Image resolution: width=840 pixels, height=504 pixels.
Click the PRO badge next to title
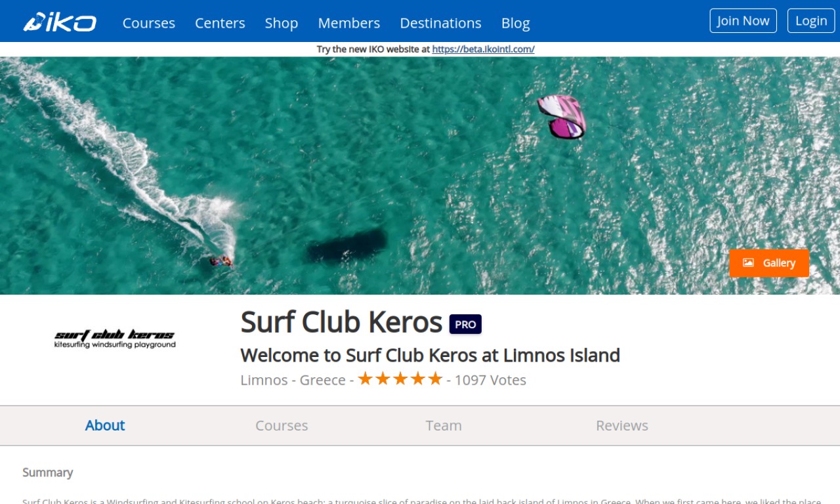click(x=465, y=324)
